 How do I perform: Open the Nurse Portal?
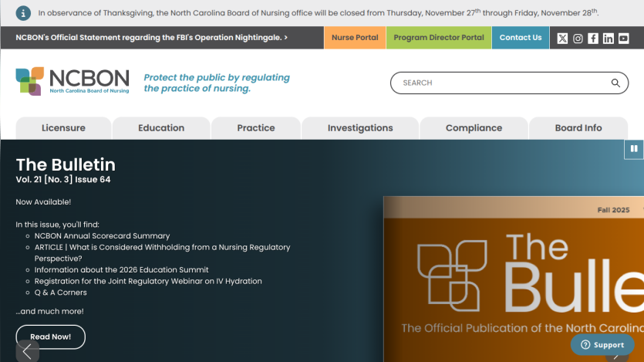[x=355, y=38]
